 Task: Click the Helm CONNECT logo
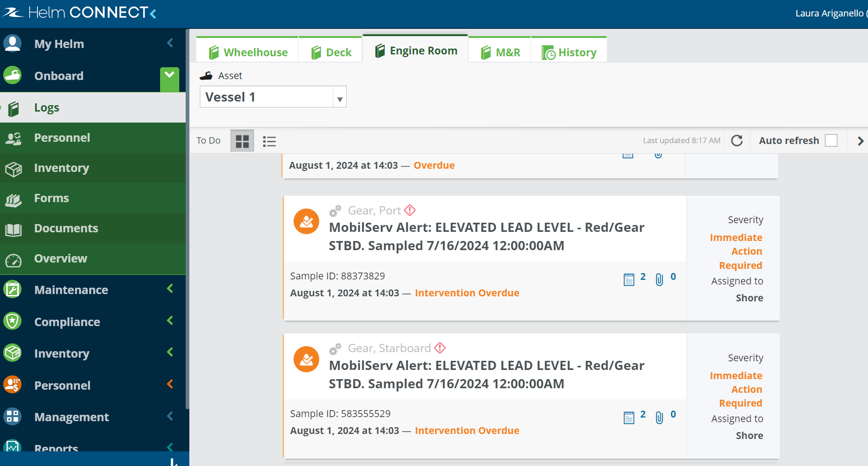75,12
